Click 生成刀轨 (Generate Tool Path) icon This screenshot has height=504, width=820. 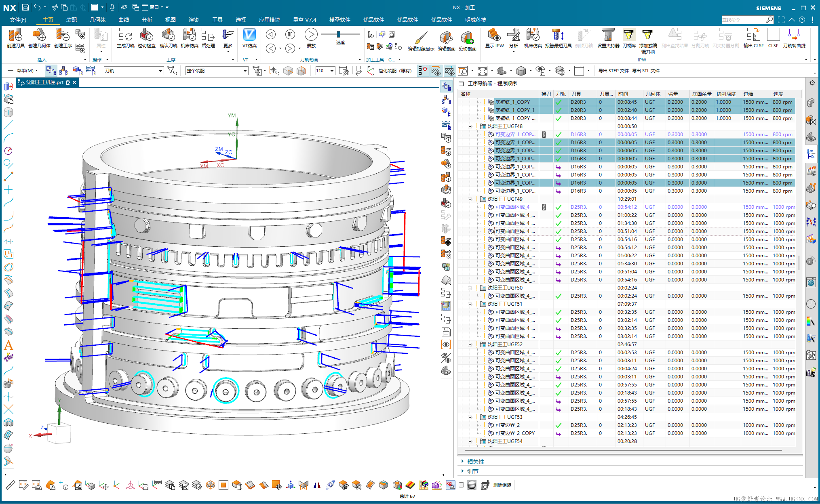[125, 38]
